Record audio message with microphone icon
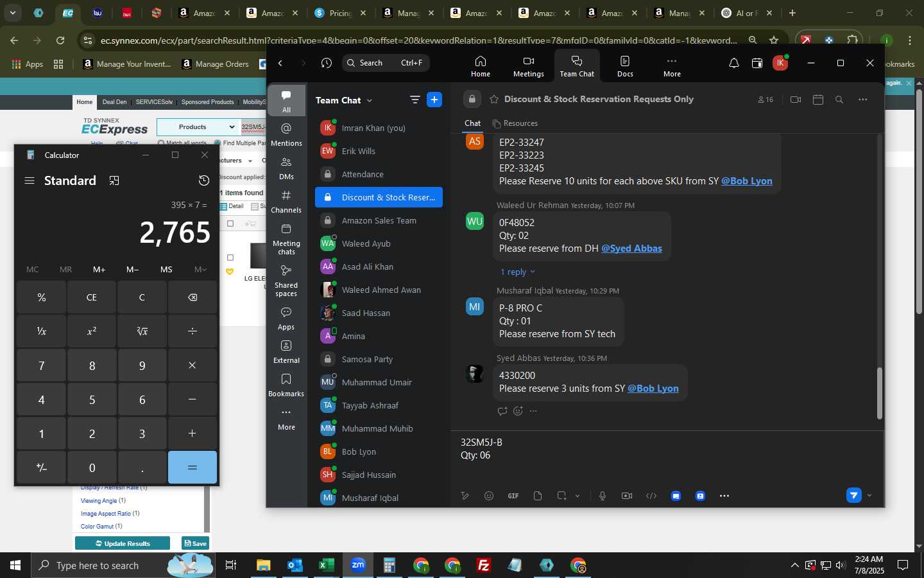Screen dimensions: 924x578 tap(602, 496)
